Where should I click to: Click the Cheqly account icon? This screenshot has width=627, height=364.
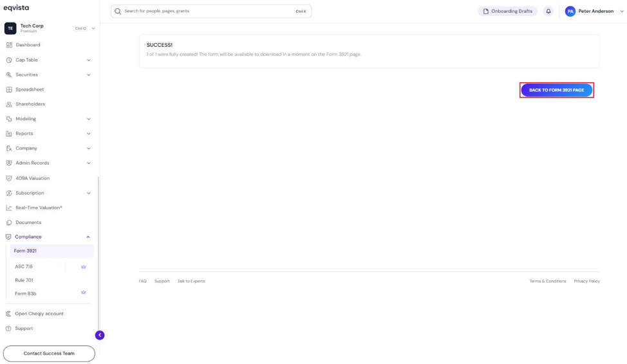[x=8, y=314]
